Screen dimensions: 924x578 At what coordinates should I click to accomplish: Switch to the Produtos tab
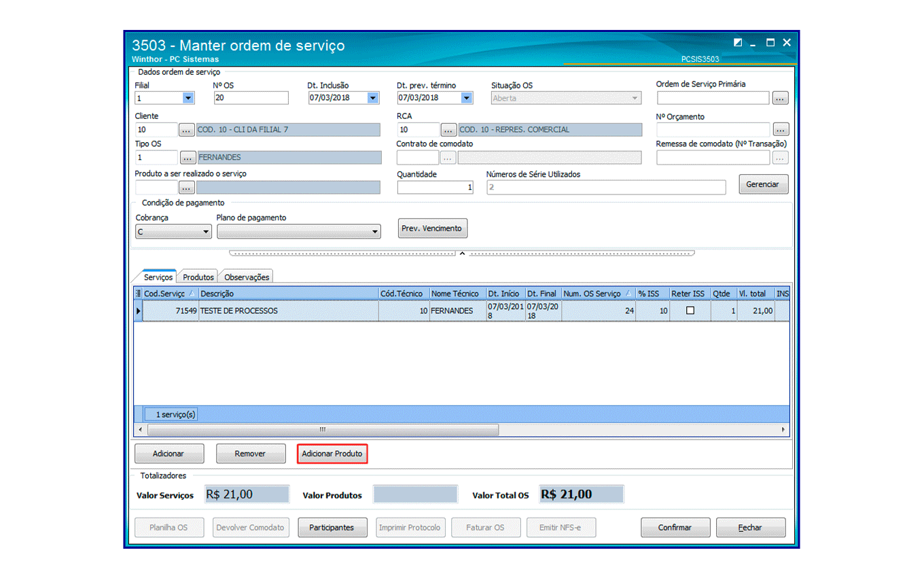198,277
